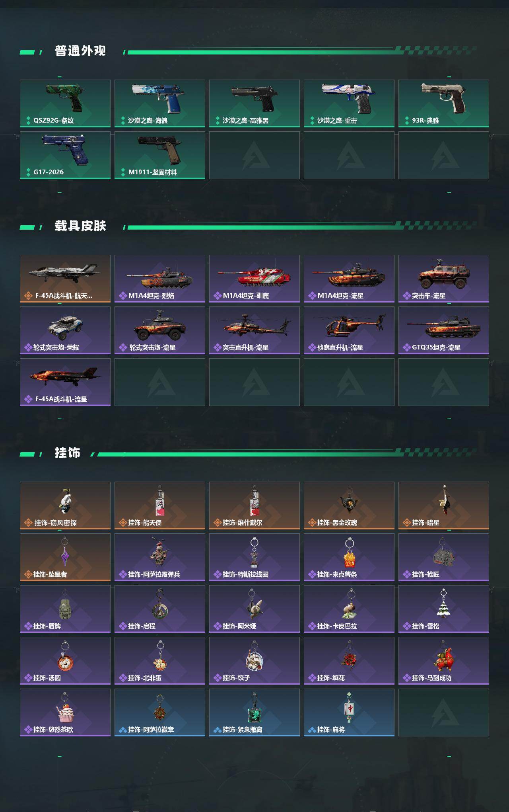Screen dimensions: 509x812
Task: Choose the 侦察直升机-流星 helicopter skin
Action: [x=349, y=330]
